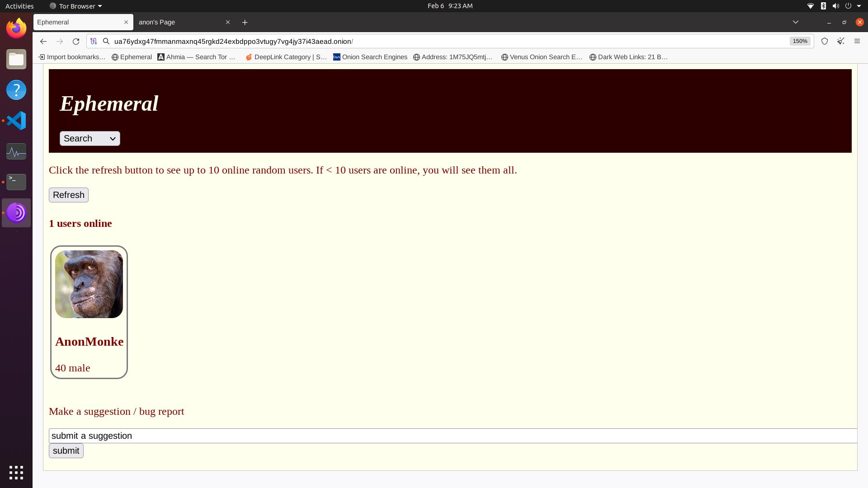Expand the Search dropdown
Image resolution: width=868 pixels, height=488 pixels.
[x=90, y=139]
